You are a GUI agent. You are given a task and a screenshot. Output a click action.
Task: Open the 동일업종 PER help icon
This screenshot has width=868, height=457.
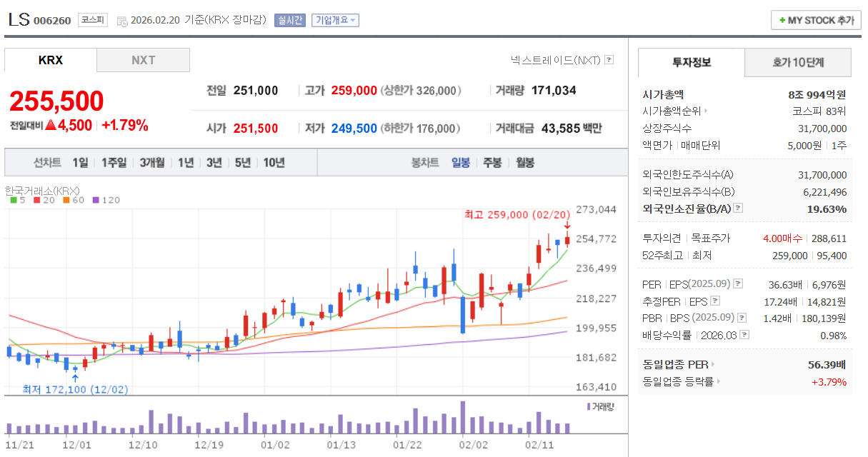tap(714, 364)
